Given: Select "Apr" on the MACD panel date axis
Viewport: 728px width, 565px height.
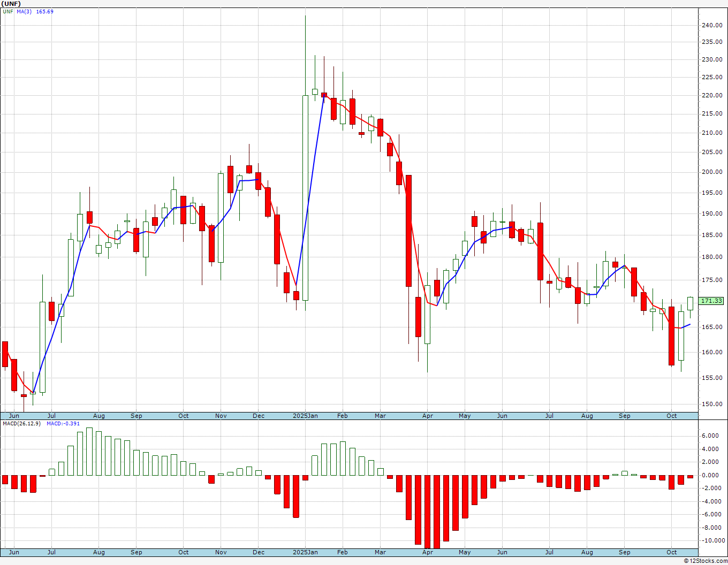Looking at the screenshot, I should pyautogui.click(x=427, y=552).
